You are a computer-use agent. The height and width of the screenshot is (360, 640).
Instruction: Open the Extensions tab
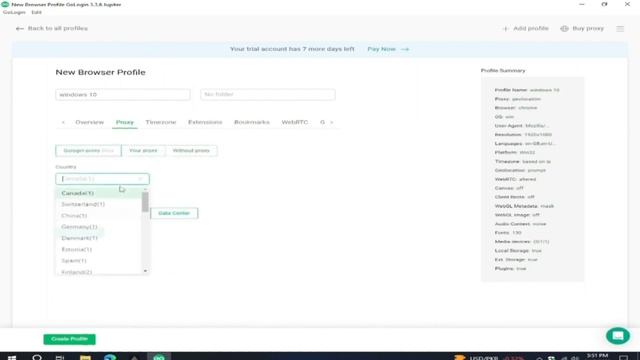click(205, 122)
